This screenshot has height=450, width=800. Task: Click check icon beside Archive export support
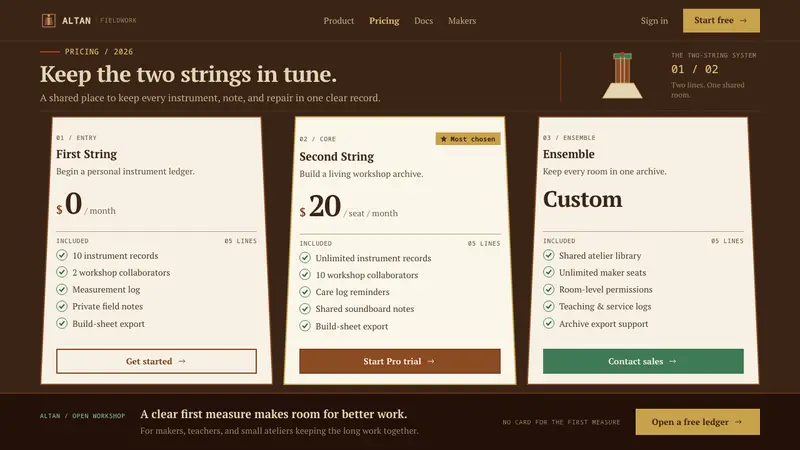point(548,323)
